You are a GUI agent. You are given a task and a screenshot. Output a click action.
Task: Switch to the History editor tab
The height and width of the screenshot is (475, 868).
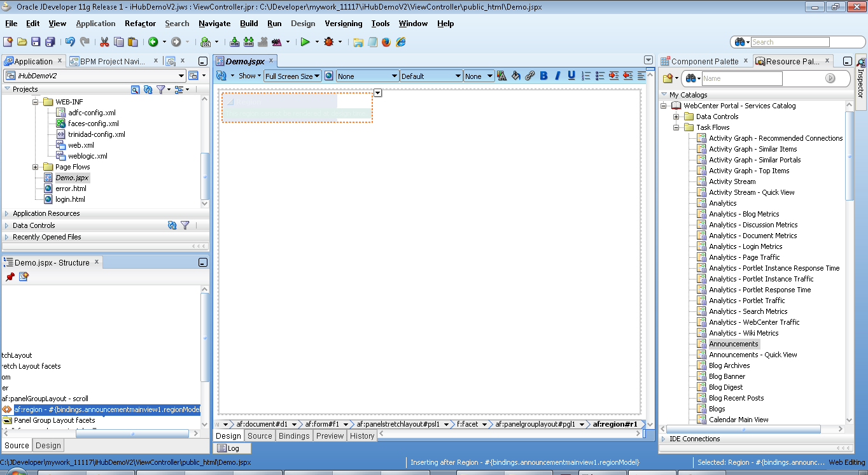[362, 436]
